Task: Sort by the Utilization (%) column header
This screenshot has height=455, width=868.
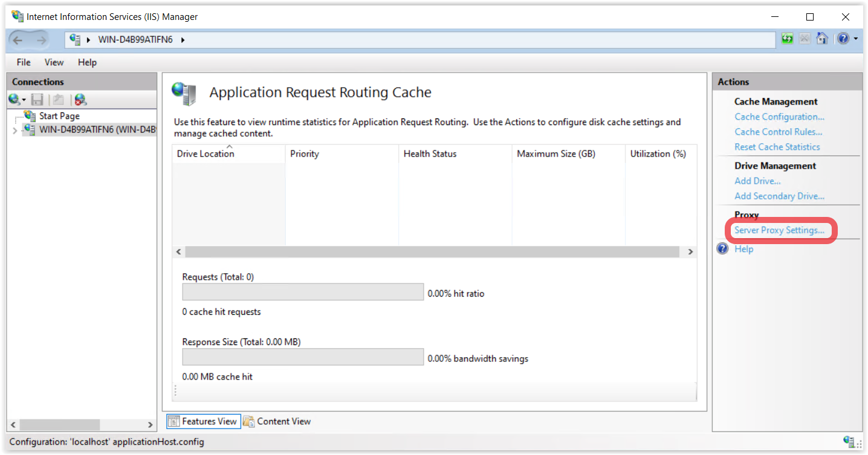Action: pyautogui.click(x=661, y=153)
